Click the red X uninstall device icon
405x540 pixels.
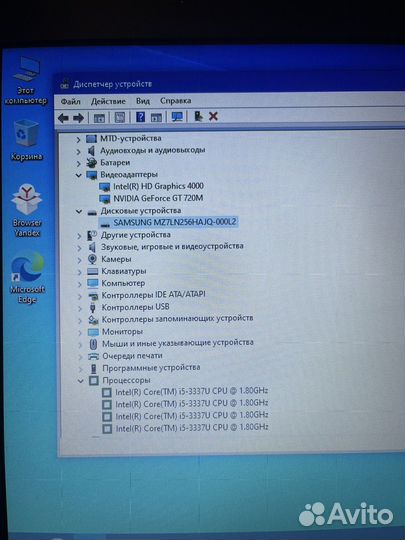(213, 116)
